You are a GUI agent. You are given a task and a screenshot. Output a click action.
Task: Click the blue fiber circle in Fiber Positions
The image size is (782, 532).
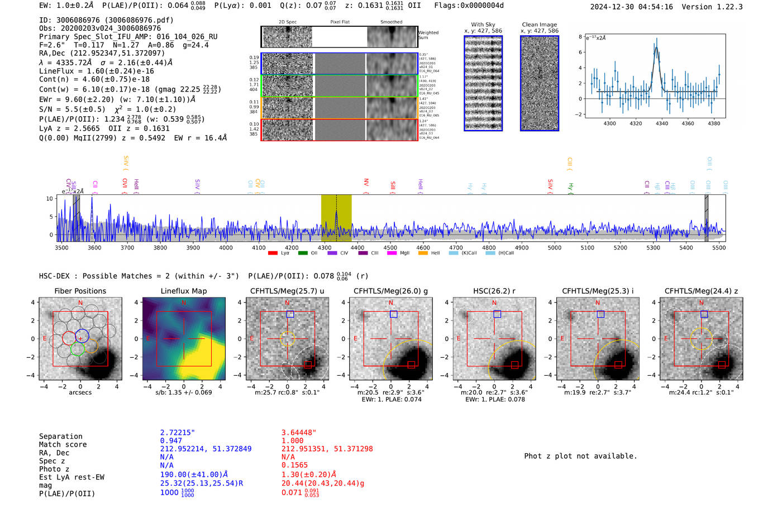point(82,337)
